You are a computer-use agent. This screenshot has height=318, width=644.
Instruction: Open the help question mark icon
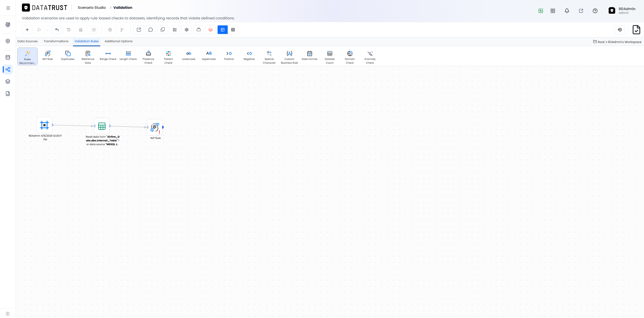click(595, 11)
